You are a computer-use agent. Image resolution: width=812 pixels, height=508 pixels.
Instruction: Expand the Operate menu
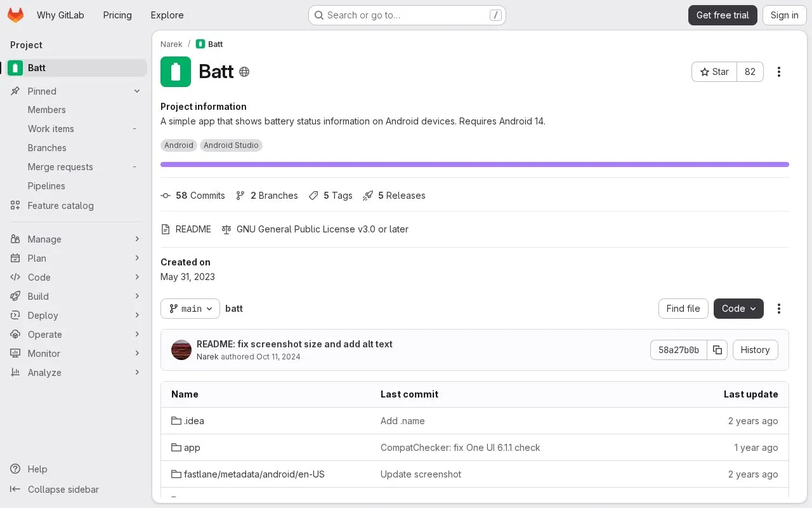pyautogui.click(x=76, y=335)
